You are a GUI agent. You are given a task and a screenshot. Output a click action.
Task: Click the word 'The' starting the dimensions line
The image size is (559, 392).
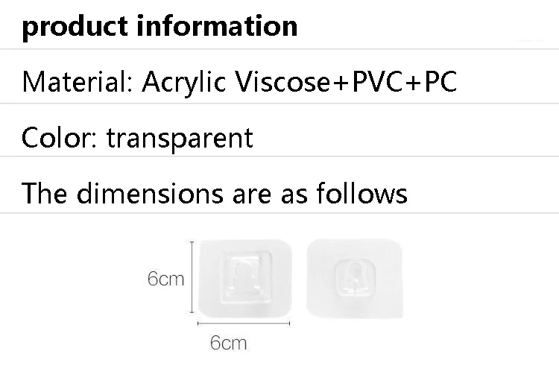coord(45,193)
